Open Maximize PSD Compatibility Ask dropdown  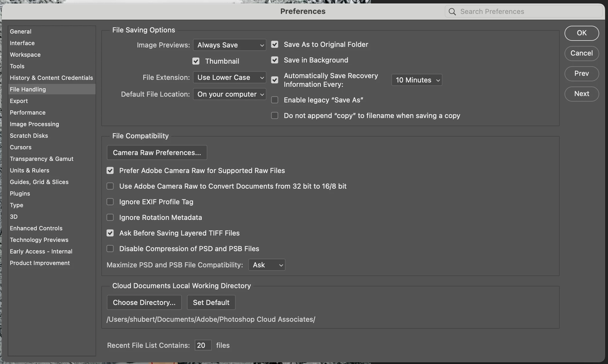(267, 265)
